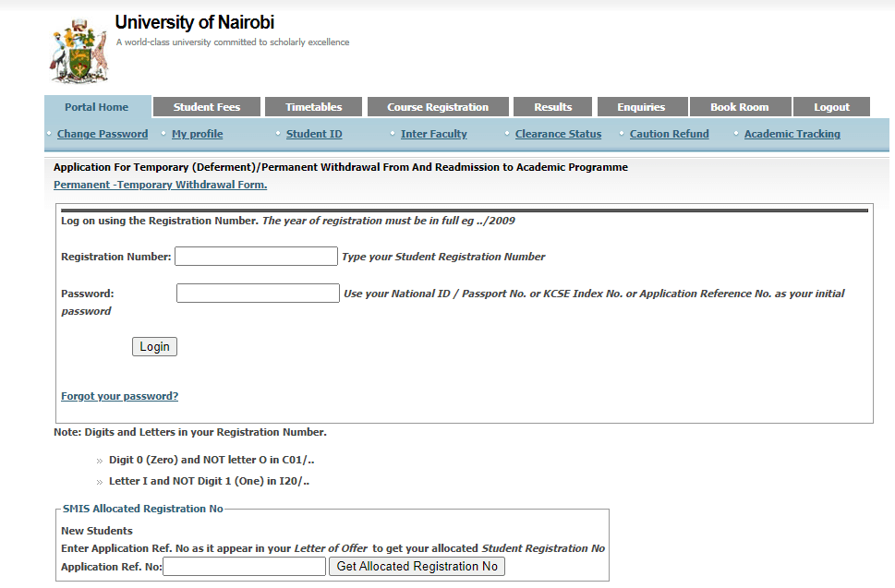View the Results tab

[552, 107]
